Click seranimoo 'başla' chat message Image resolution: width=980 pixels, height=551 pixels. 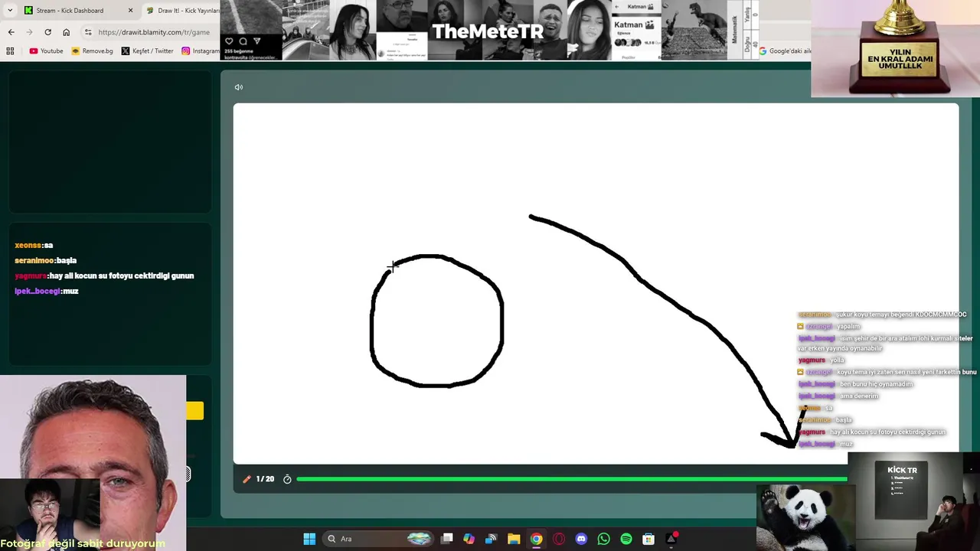pos(46,261)
